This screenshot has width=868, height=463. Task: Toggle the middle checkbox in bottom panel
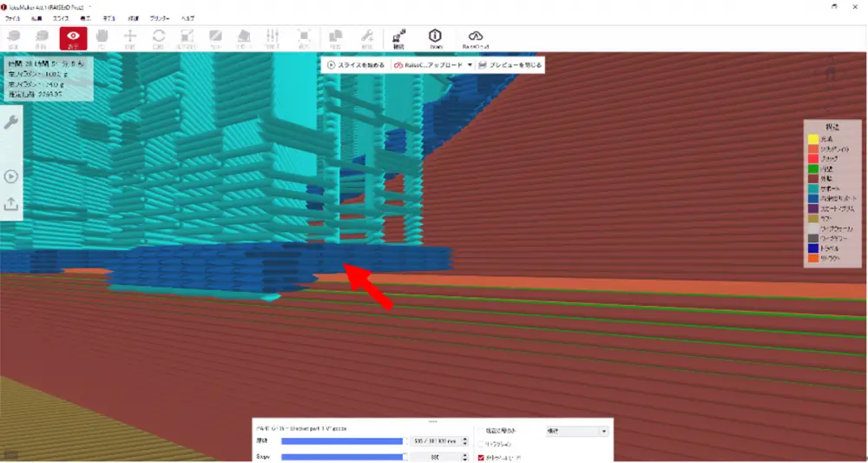(x=481, y=444)
